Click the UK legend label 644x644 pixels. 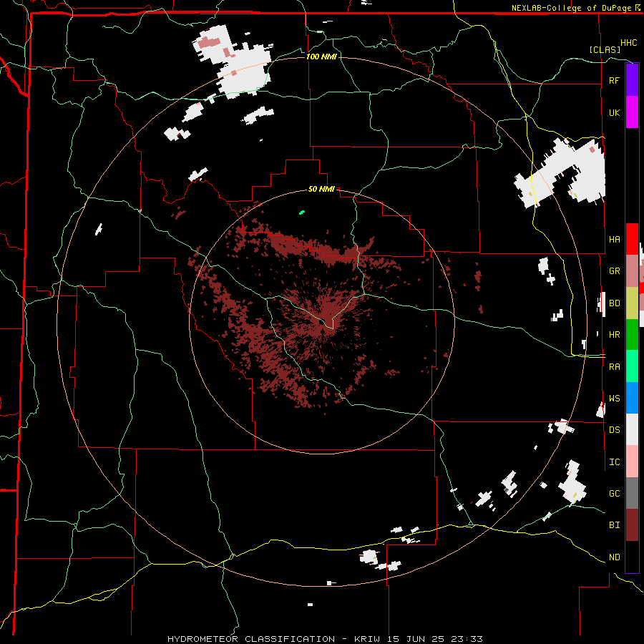(614, 112)
